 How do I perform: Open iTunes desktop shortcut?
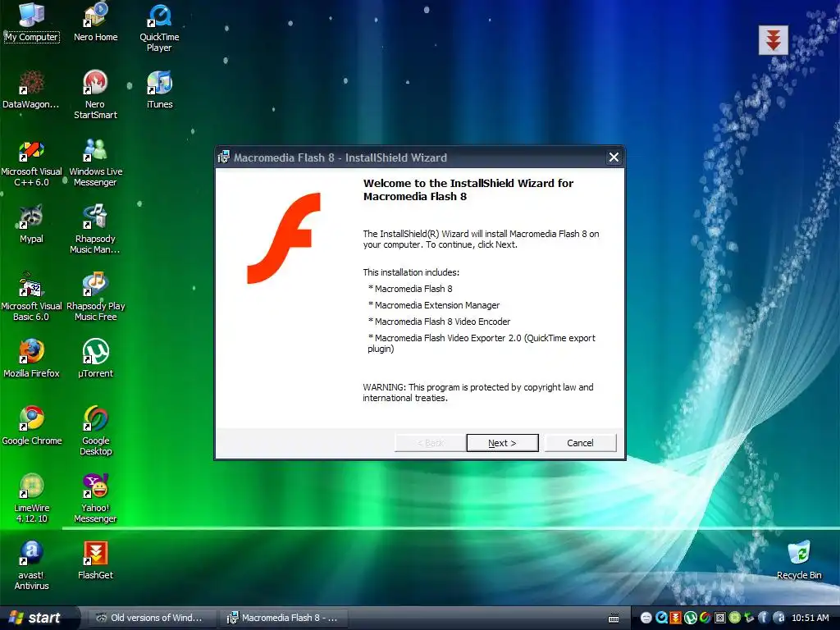tap(160, 89)
